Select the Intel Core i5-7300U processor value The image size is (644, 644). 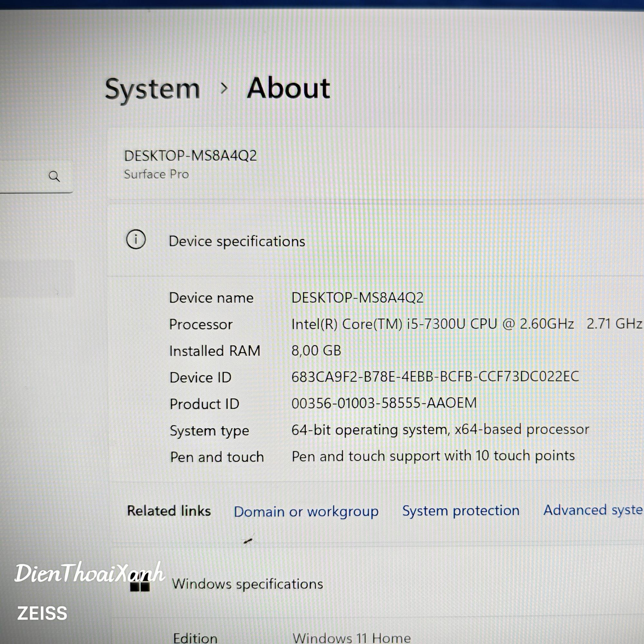[467, 324]
